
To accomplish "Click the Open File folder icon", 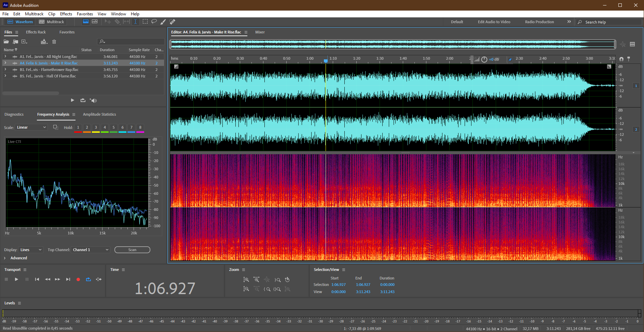I will [6, 42].
